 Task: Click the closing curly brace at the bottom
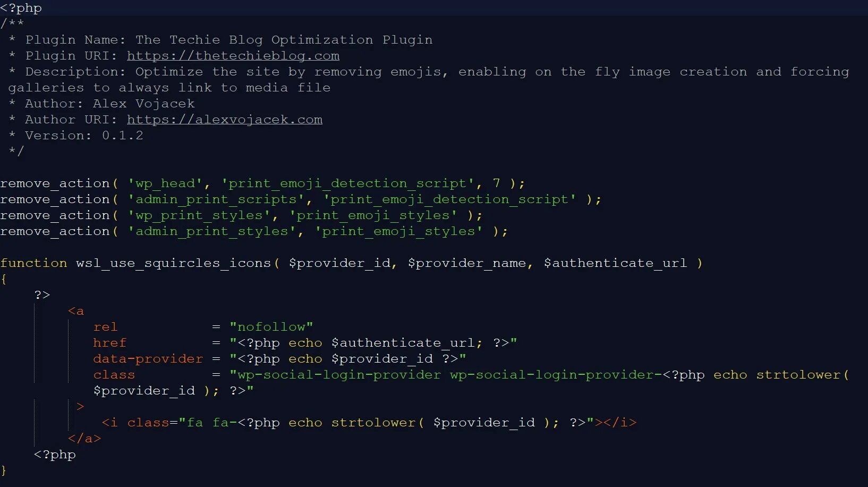[x=4, y=471]
